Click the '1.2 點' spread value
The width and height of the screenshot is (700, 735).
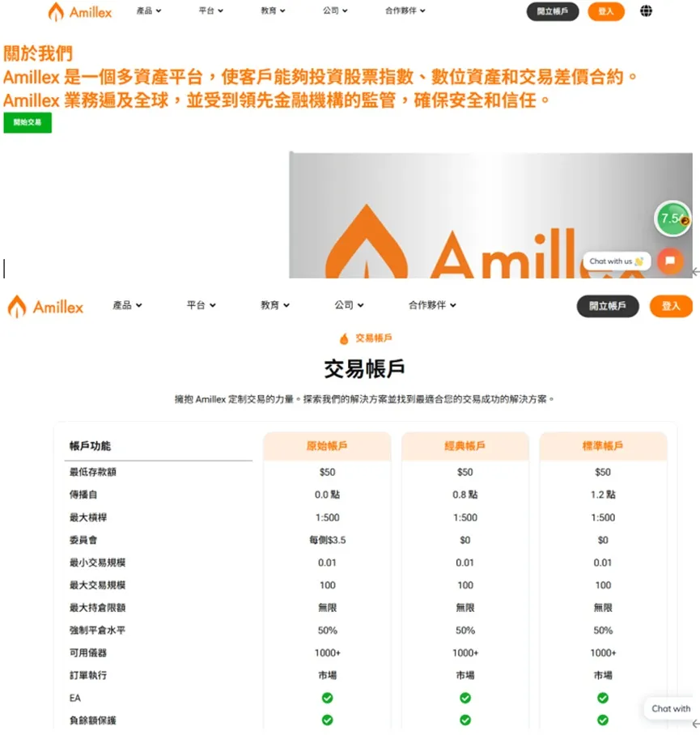603,495
